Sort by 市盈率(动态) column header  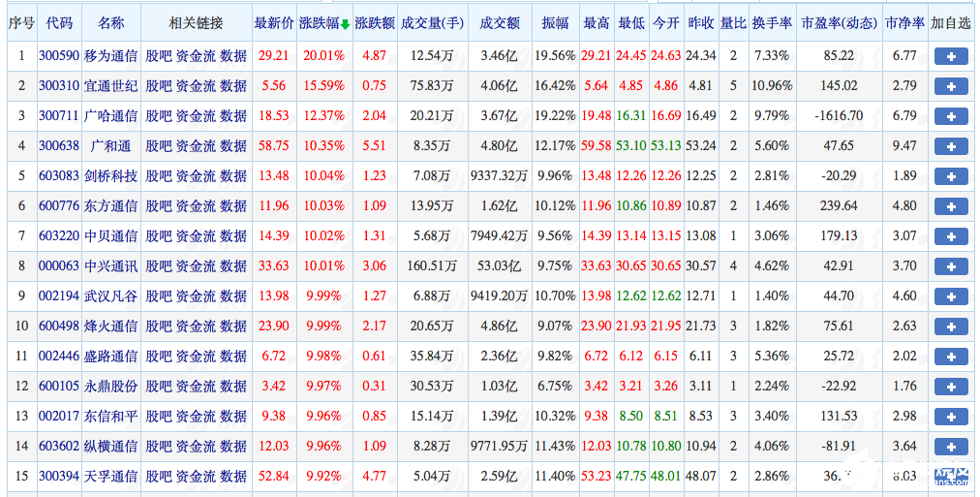click(839, 24)
